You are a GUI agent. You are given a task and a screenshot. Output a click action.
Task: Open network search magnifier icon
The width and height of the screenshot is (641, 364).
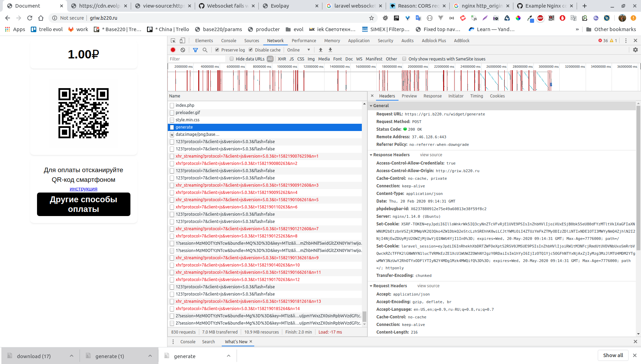205,50
